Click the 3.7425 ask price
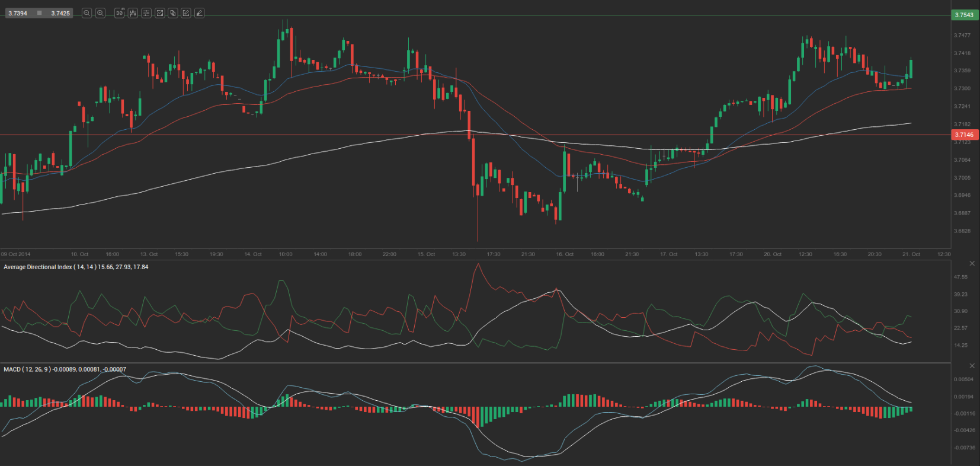This screenshot has width=980, height=466. [60, 13]
